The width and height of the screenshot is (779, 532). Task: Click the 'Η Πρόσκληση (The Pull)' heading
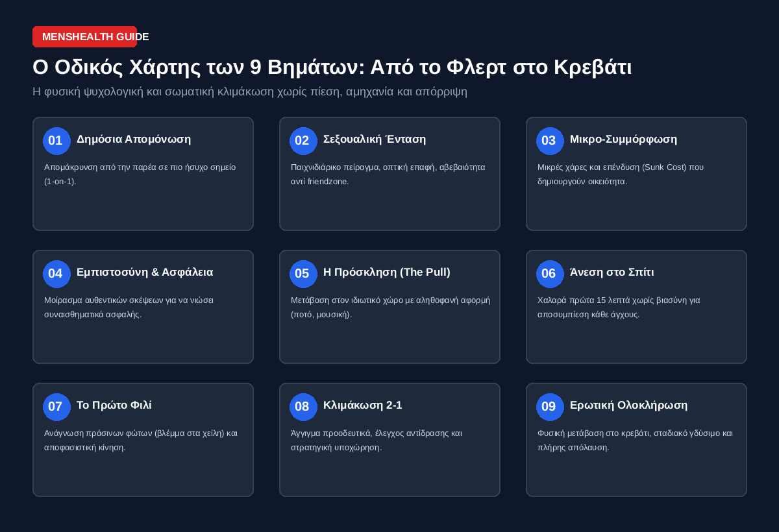click(387, 272)
